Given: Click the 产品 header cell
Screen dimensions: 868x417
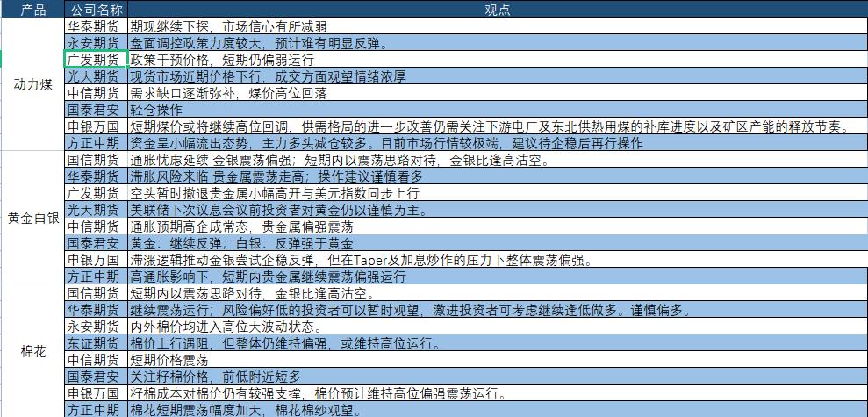Looking at the screenshot, I should [32, 10].
